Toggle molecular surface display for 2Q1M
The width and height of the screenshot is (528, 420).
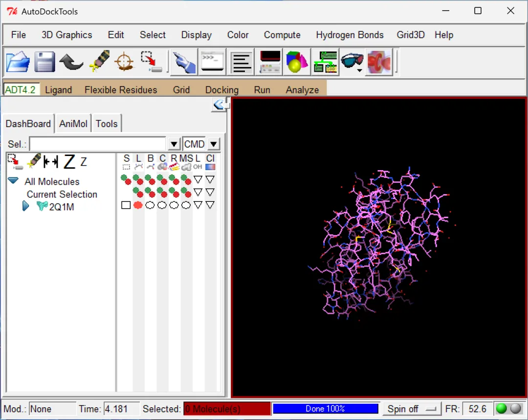[x=186, y=205]
